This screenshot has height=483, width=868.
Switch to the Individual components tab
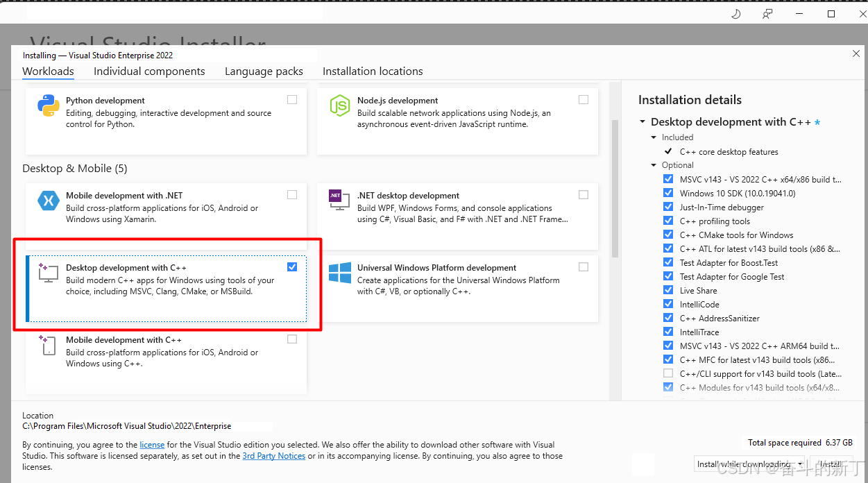[149, 71]
